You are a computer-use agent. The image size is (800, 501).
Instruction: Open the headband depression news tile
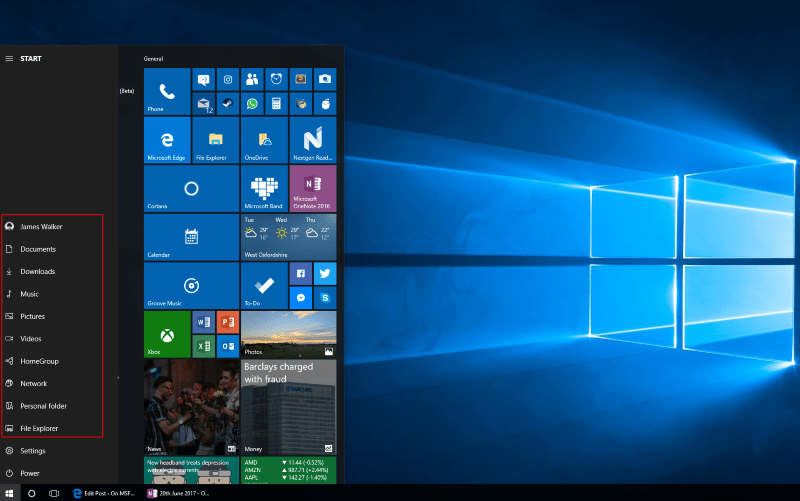tap(191, 470)
